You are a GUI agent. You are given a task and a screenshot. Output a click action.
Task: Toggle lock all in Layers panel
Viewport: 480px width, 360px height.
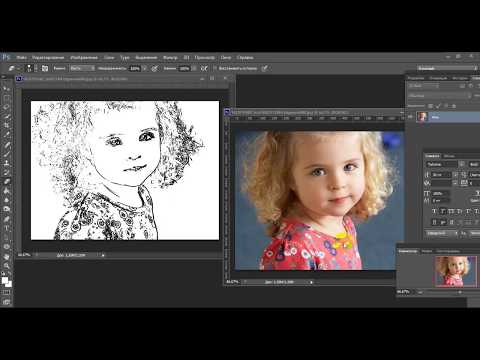[454, 106]
